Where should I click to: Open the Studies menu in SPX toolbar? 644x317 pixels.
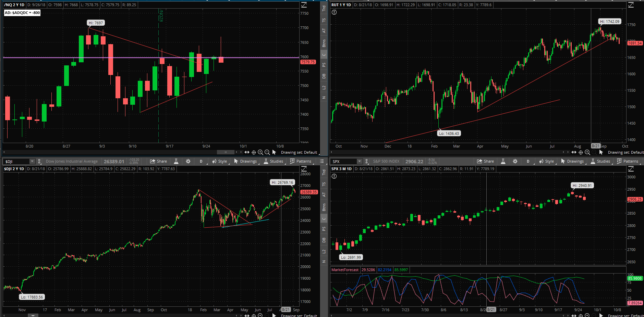600,161
